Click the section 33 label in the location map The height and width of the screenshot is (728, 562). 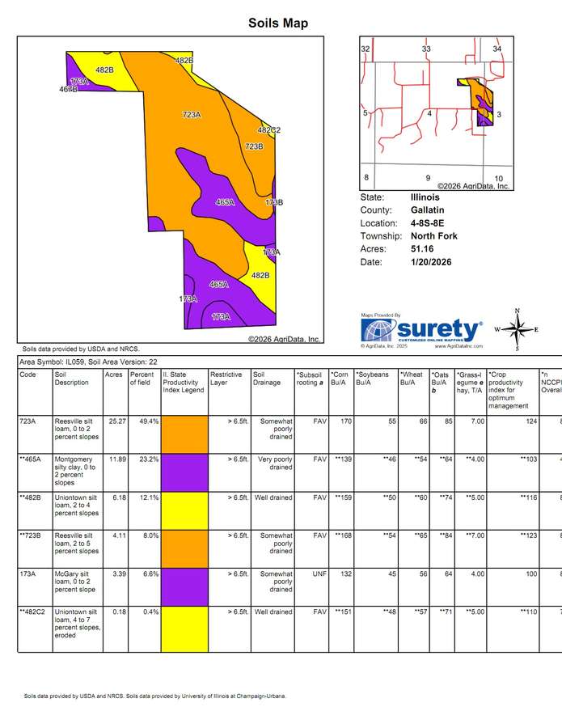[426, 49]
